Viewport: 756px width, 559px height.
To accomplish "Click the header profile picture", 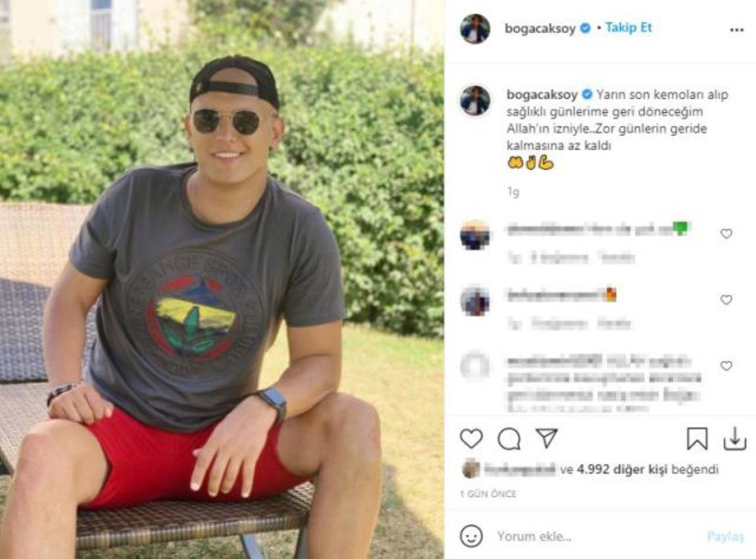I will 475,29.
